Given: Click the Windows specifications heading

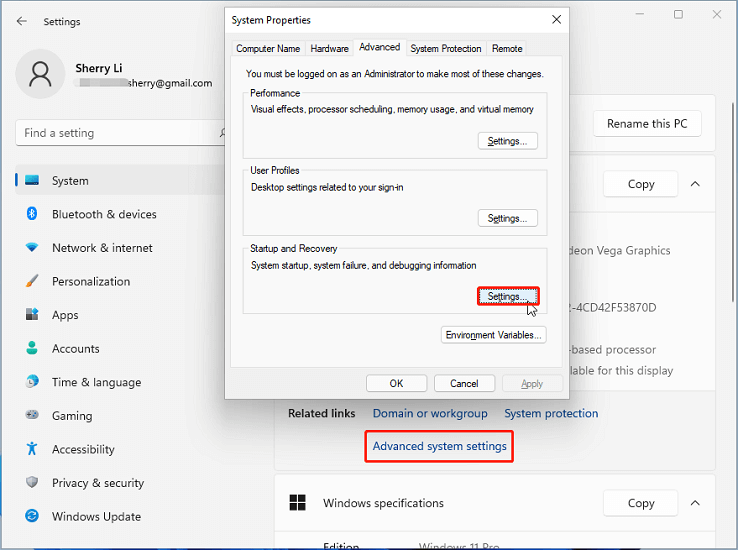Looking at the screenshot, I should point(383,503).
